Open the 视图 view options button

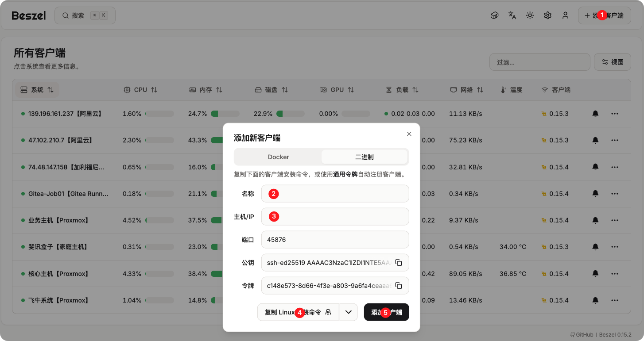[x=612, y=62]
